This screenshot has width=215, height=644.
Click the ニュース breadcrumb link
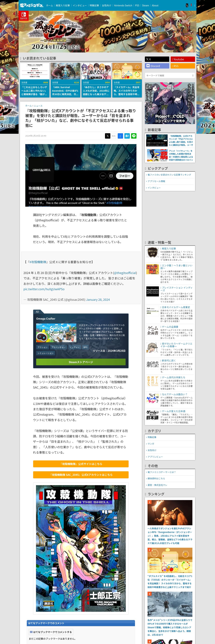(x=38, y=106)
